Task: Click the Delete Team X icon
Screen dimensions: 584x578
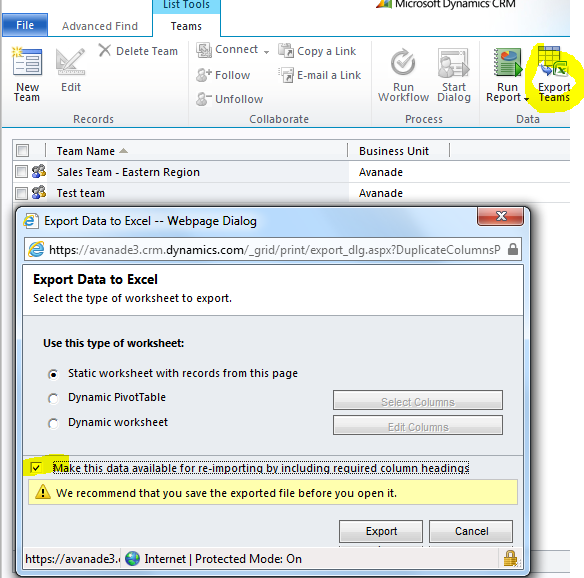Action: click(x=105, y=50)
